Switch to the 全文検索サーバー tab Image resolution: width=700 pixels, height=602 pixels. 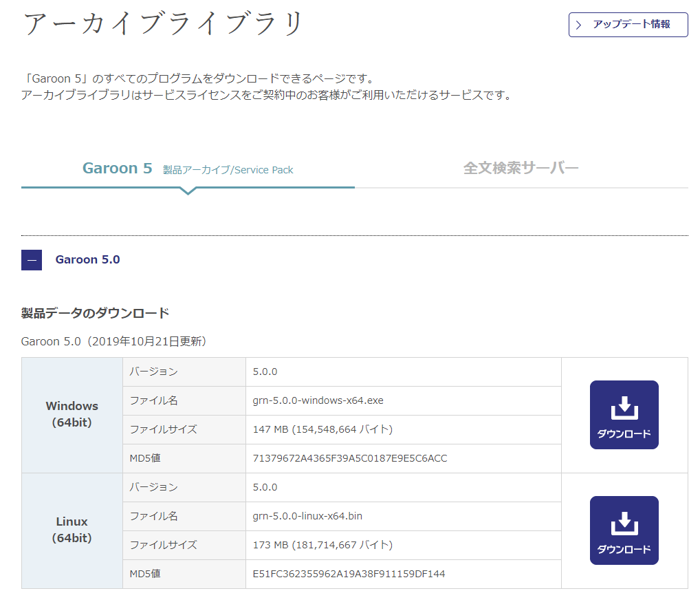pos(521,169)
